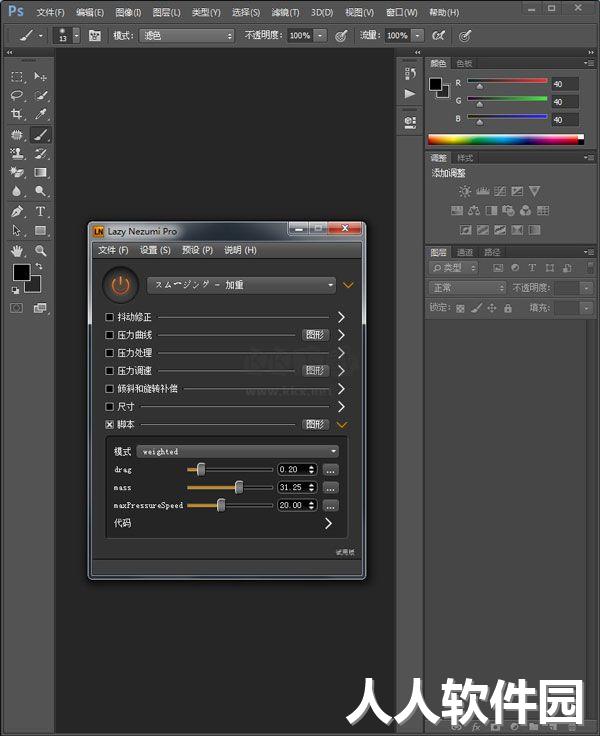Toggle the brush panel icon in options bar
This screenshot has width=600, height=736.
(x=95, y=36)
